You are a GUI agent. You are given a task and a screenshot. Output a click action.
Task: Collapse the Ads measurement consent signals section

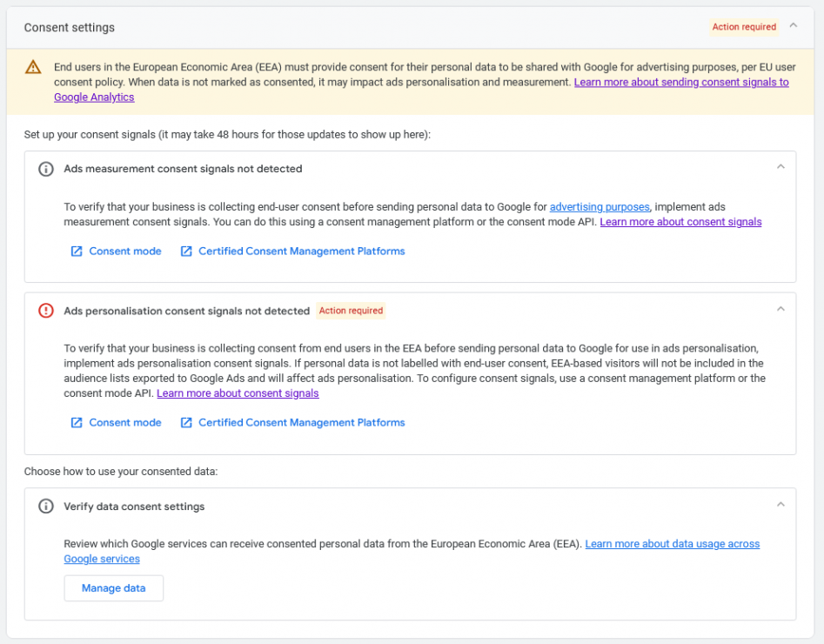click(x=780, y=167)
